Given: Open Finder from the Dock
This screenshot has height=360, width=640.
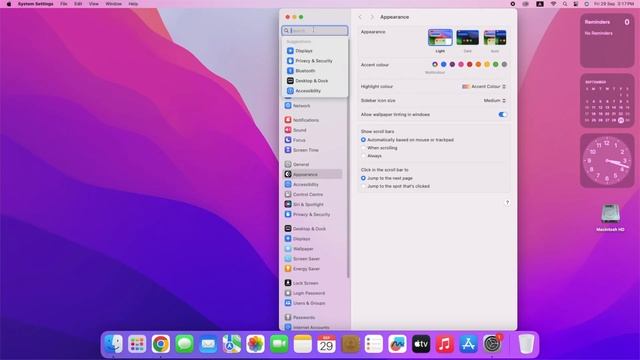Looking at the screenshot, I should click(x=113, y=344).
